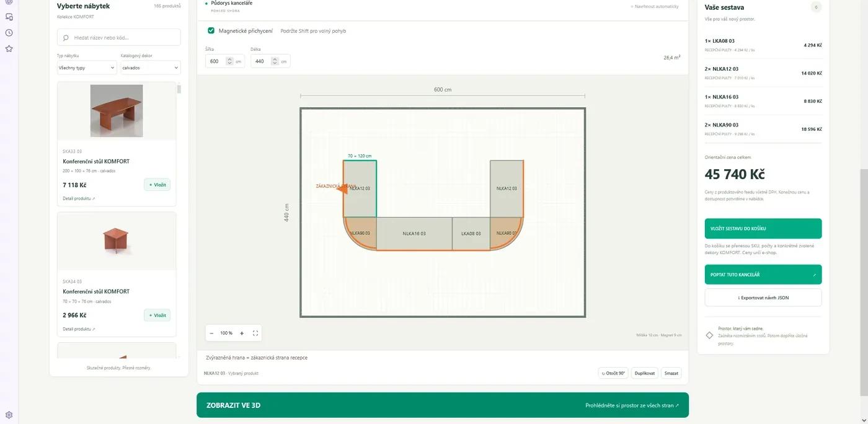Open the history clock icon in sidebar
The image size is (868, 424).
pyautogui.click(x=9, y=33)
